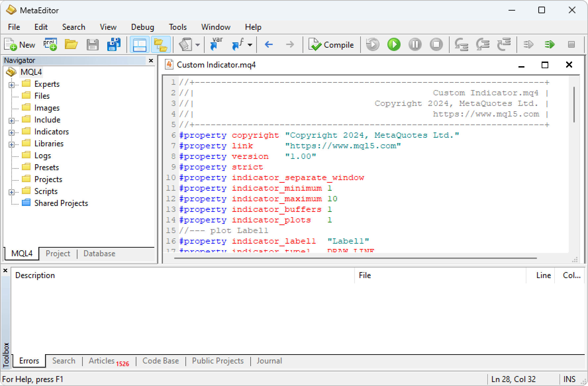Navigate forward with the right arrow
Viewport: 588px width, 386px height.
click(x=290, y=45)
